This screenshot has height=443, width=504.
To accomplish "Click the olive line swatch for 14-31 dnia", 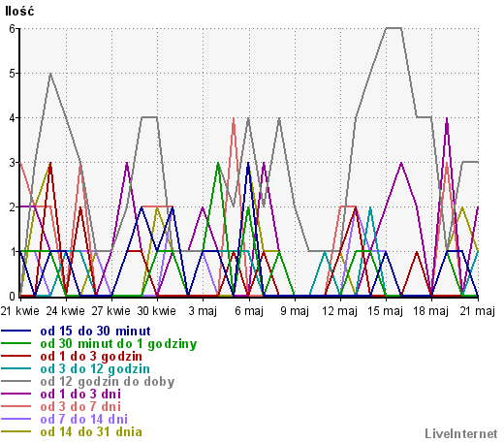I will (16, 431).
